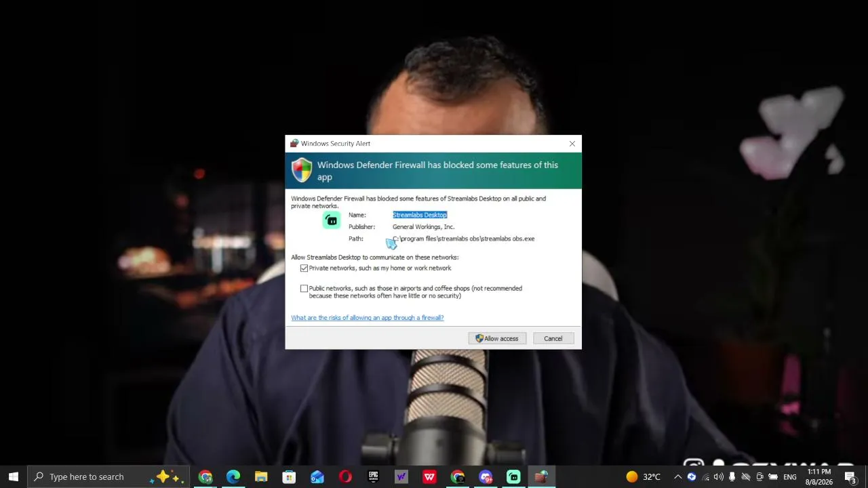Open the firewall risks help link

click(x=368, y=318)
